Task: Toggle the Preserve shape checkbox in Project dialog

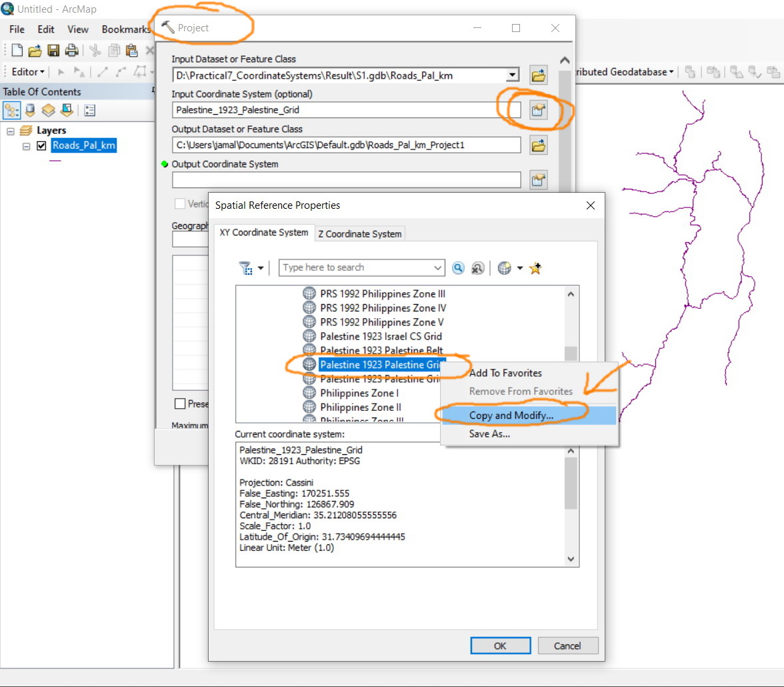Action: [x=180, y=404]
